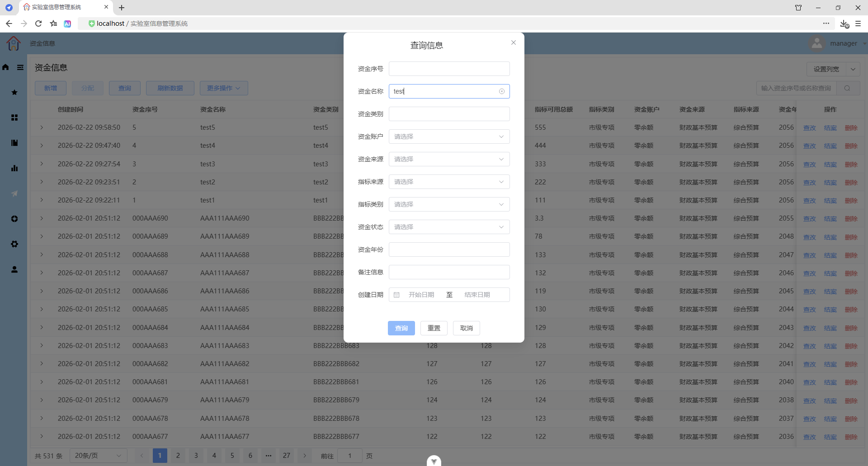Close the 查询信息 dialog with the X icon
868x466 pixels.
point(514,42)
